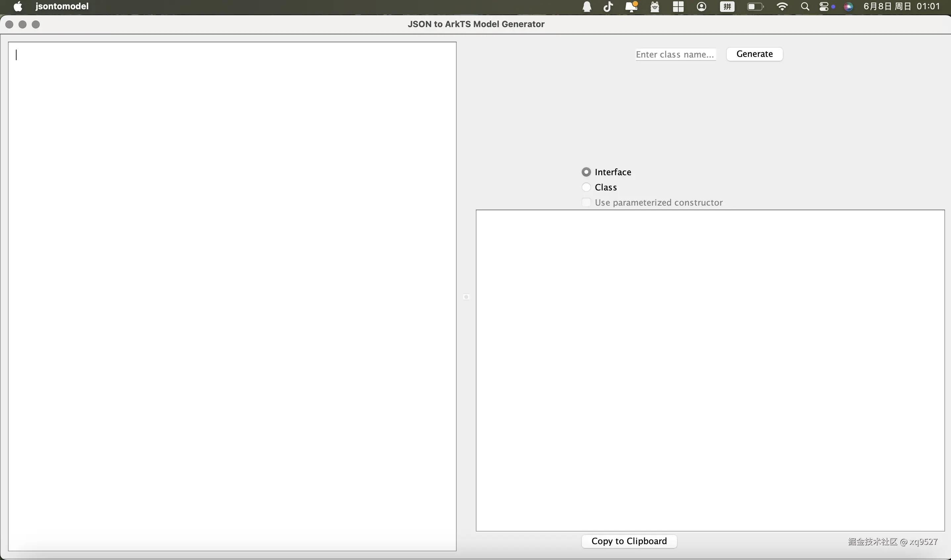Open the Pinyin input method icon
Screen dimensions: 951x560
(727, 7)
